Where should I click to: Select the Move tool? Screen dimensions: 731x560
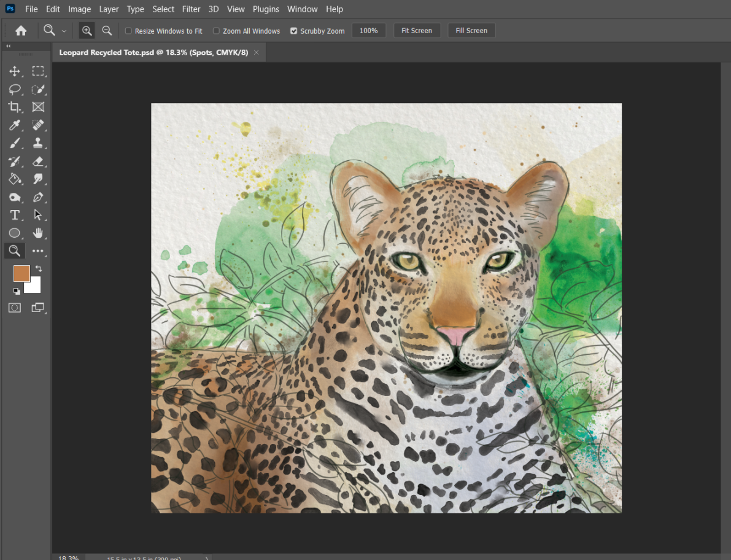(15, 71)
